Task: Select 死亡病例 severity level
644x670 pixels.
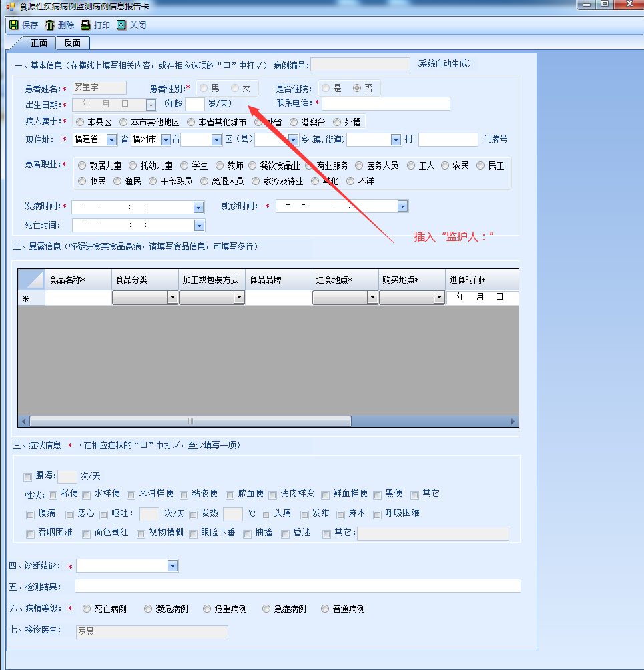Action: [87, 609]
